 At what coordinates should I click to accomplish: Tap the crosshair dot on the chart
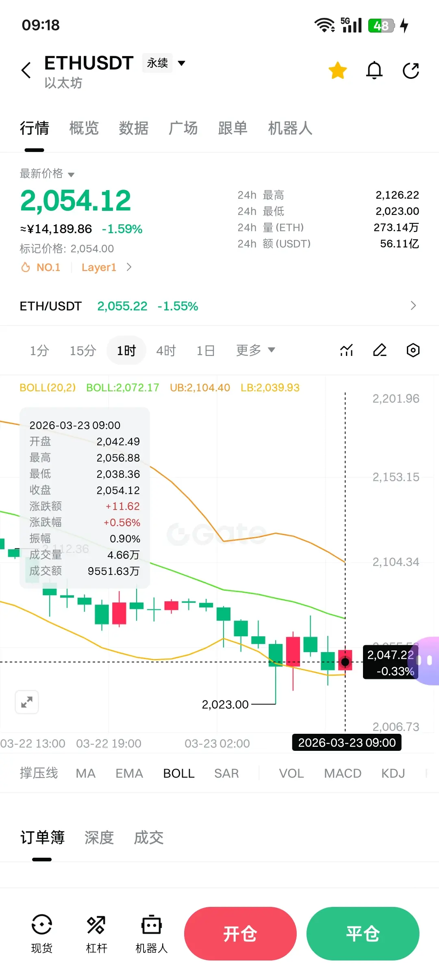pos(345,662)
